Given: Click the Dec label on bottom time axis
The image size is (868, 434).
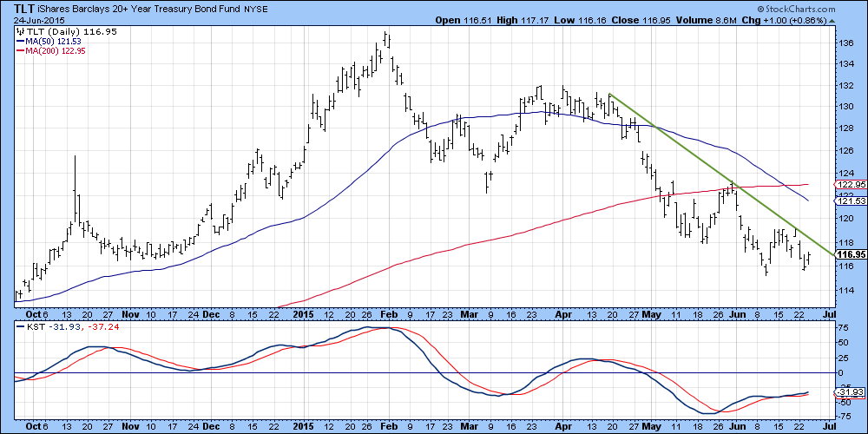Looking at the screenshot, I should 210,427.
